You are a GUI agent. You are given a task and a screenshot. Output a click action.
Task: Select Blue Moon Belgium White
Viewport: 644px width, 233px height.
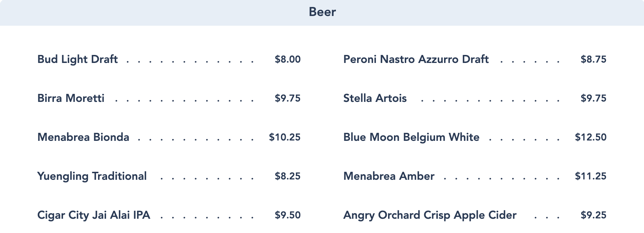click(411, 137)
